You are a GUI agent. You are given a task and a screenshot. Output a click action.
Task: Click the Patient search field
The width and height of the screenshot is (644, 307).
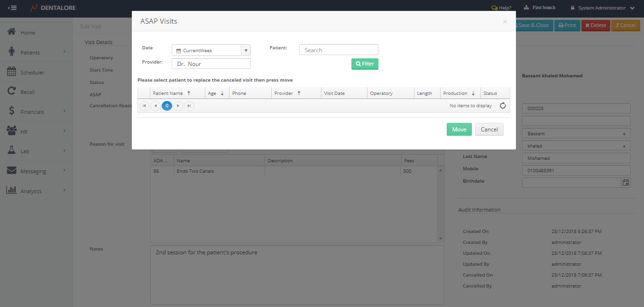pos(339,50)
